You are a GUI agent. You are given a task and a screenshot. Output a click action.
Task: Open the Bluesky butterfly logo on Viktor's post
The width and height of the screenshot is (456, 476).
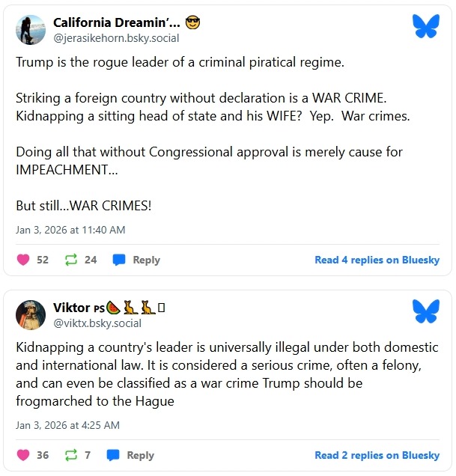[x=425, y=311]
